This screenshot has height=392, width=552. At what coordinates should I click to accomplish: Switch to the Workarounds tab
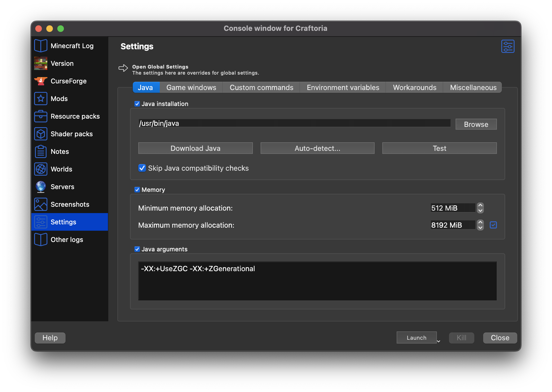point(415,88)
